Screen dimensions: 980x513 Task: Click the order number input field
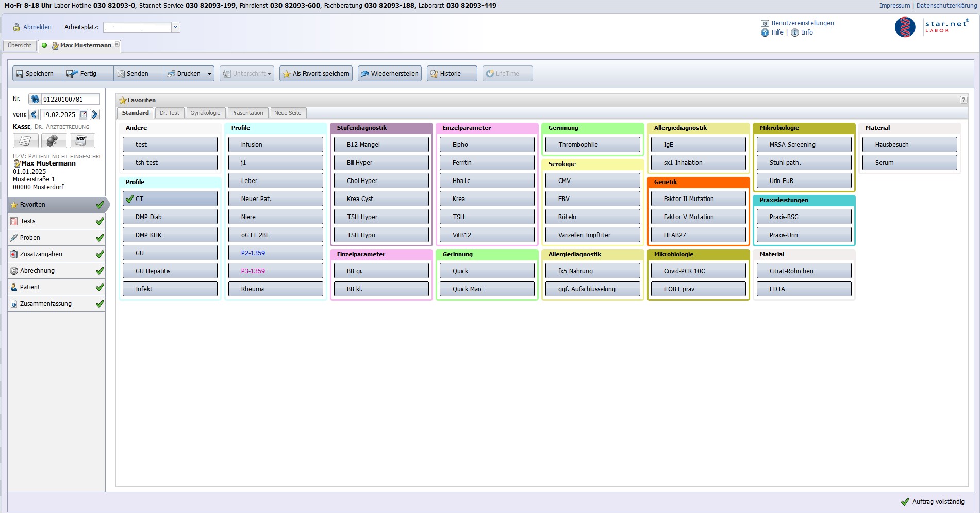point(70,99)
